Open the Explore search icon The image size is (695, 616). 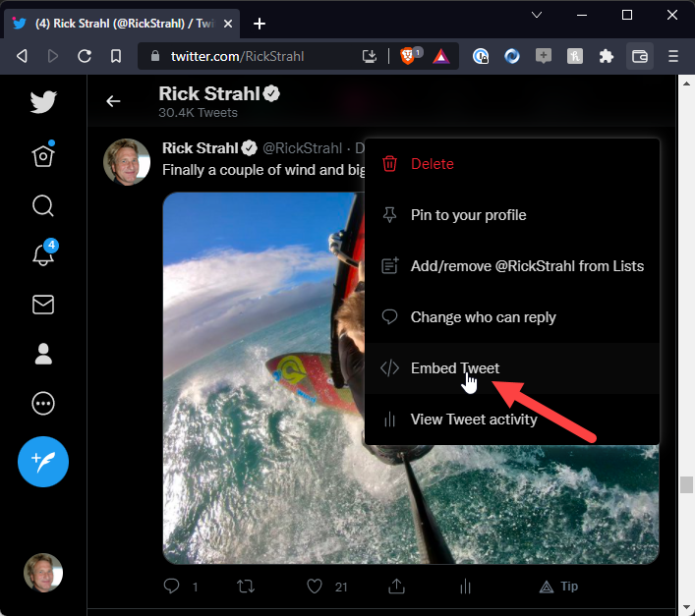43,206
